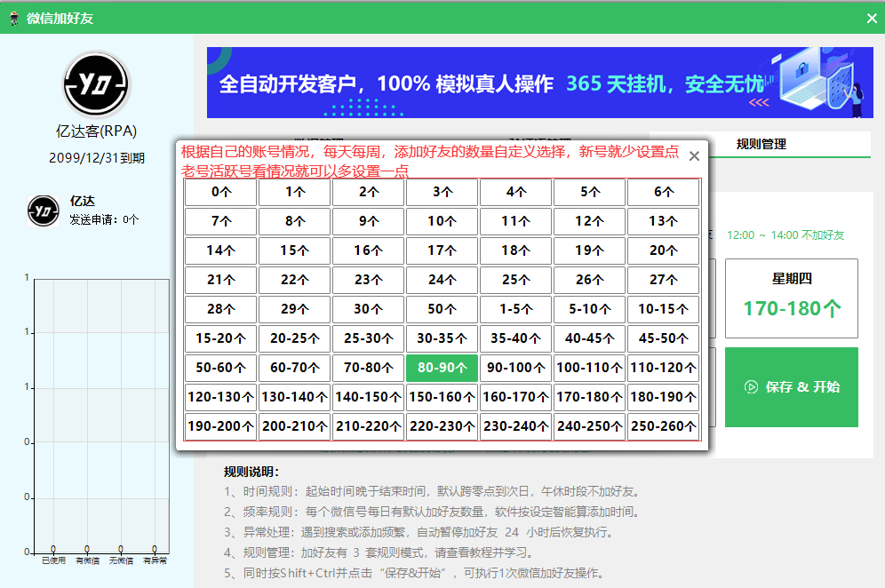Select 170-180个 in the popup grid
Screen dimensions: 885x588
tap(589, 397)
